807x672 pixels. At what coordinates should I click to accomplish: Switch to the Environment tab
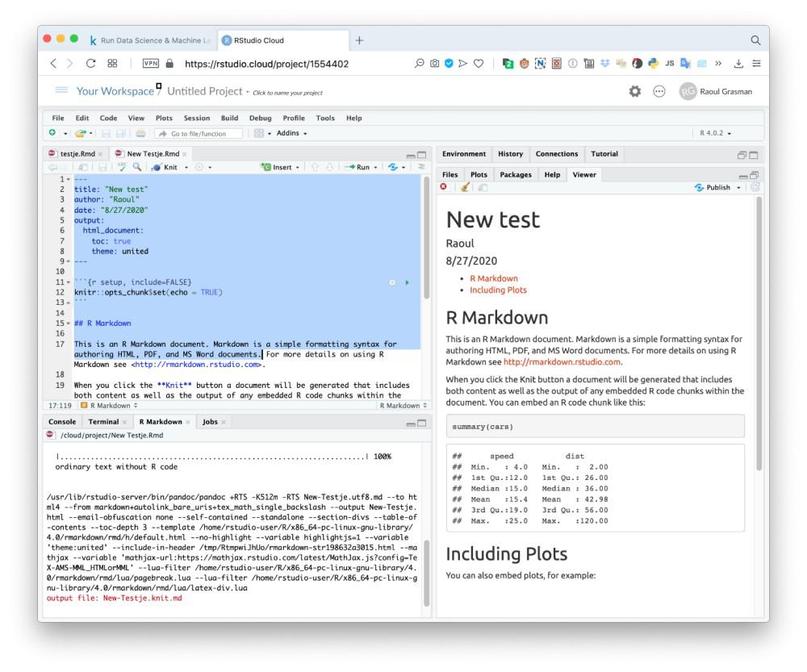click(x=464, y=154)
